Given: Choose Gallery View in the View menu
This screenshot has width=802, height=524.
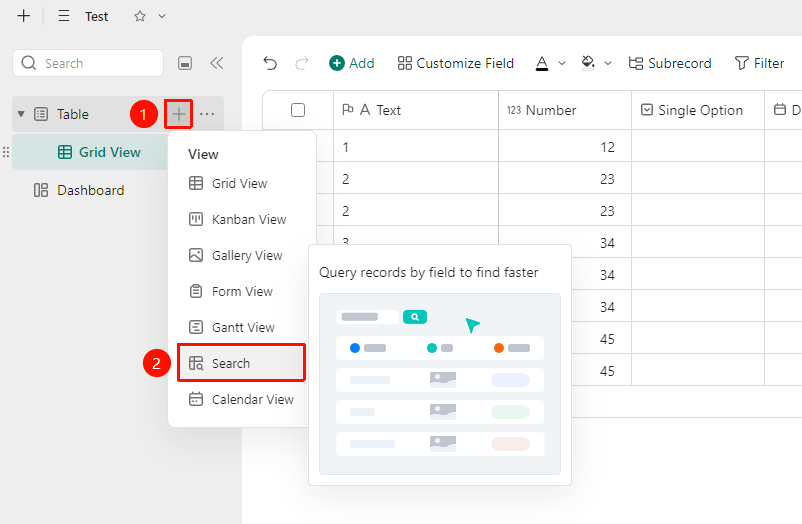Looking at the screenshot, I should pos(247,255).
